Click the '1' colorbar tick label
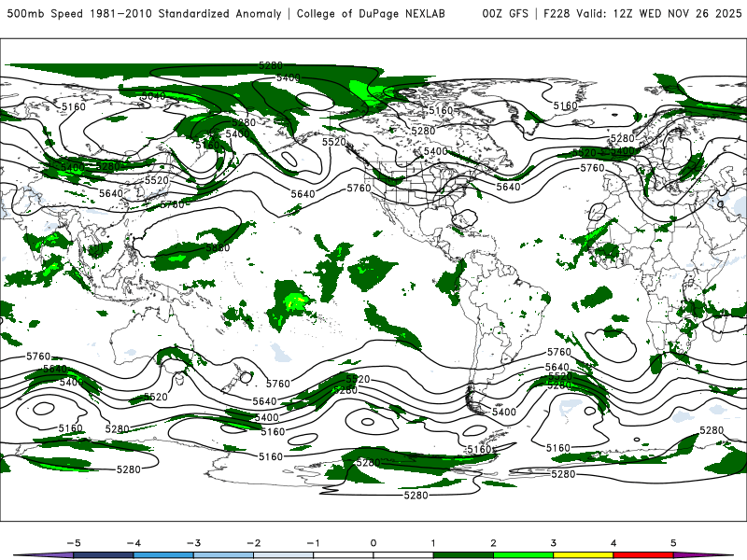The height and width of the screenshot is (560, 747). click(x=433, y=543)
